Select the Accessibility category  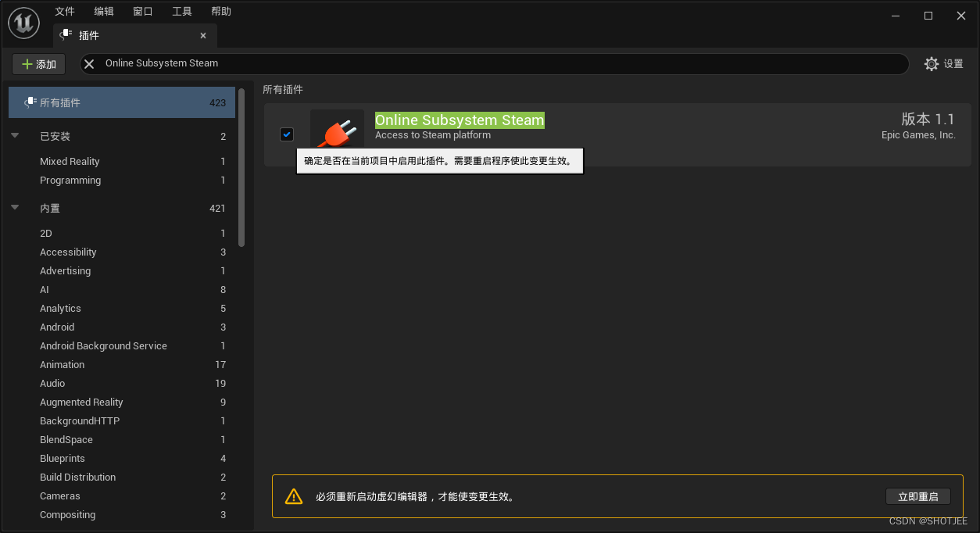[x=122, y=252]
